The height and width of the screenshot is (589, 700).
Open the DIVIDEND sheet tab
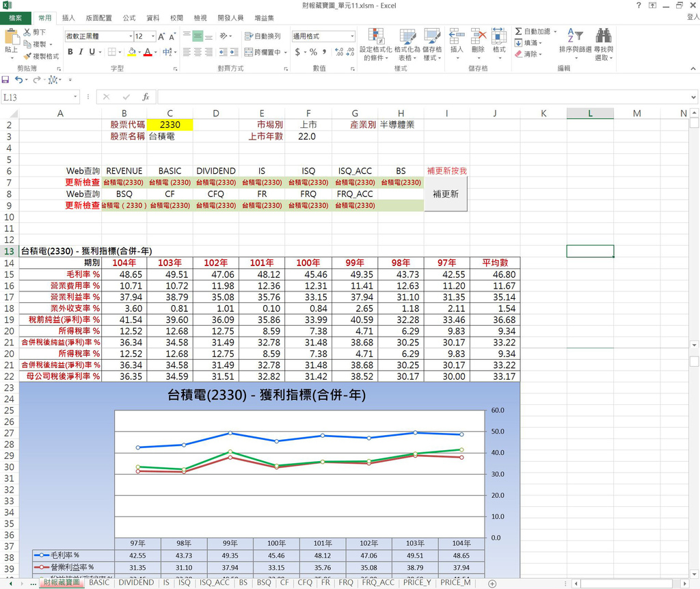[x=136, y=583]
